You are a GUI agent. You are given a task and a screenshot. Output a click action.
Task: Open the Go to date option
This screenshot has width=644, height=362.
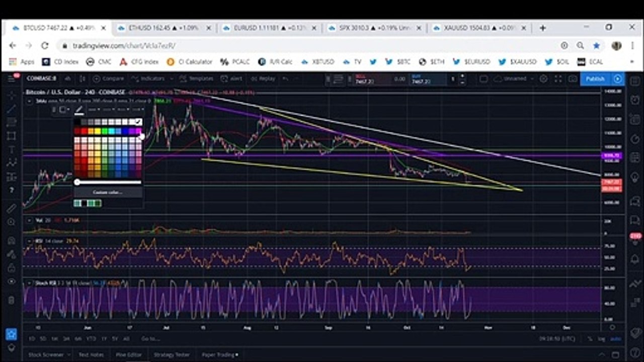point(150,339)
